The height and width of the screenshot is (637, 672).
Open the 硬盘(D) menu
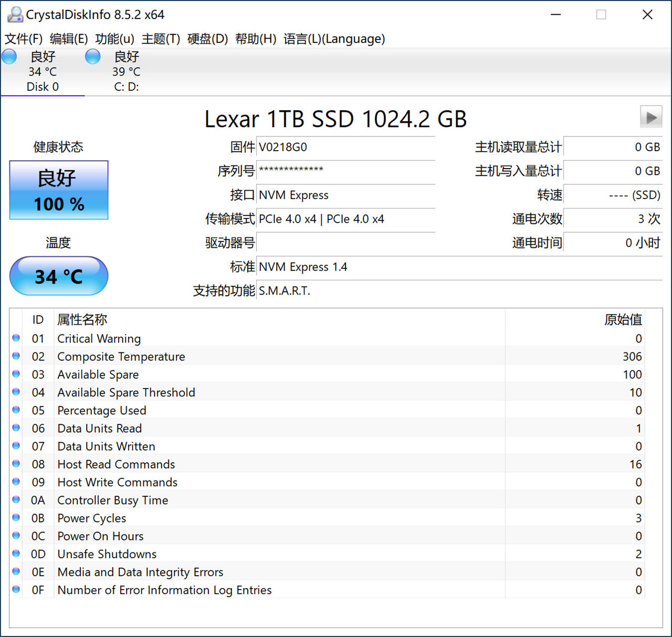(x=205, y=38)
